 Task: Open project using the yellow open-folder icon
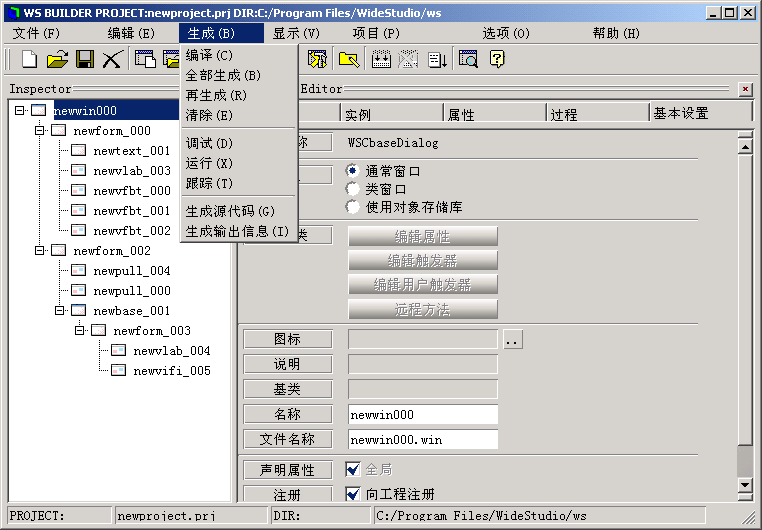tap(57, 59)
